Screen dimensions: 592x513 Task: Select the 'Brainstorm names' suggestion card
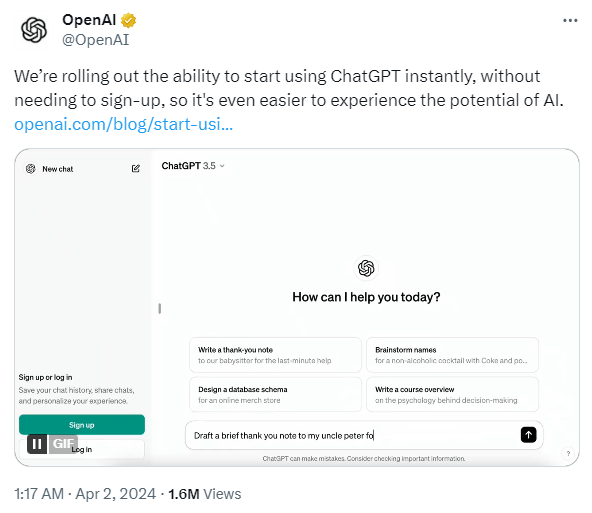tap(452, 355)
